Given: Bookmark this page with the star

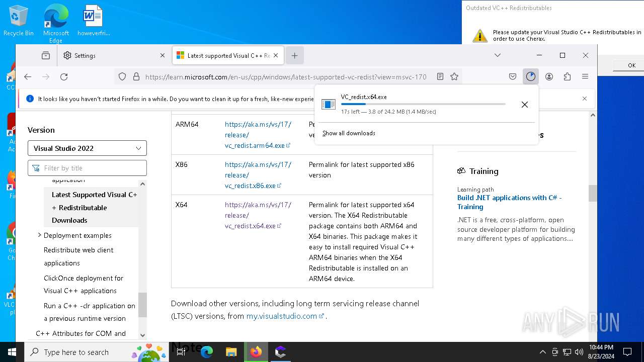Looking at the screenshot, I should point(454,77).
